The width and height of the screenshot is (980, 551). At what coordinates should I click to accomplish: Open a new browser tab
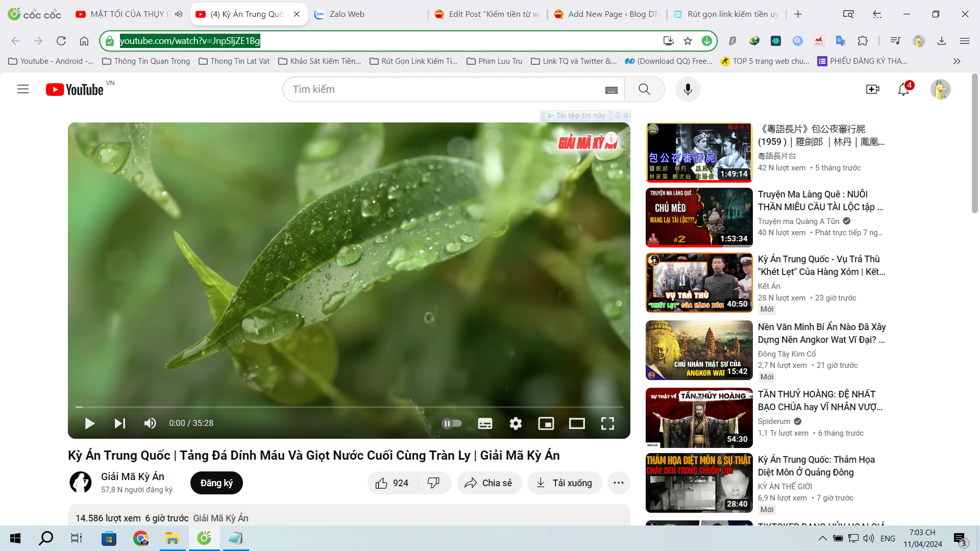(x=798, y=14)
